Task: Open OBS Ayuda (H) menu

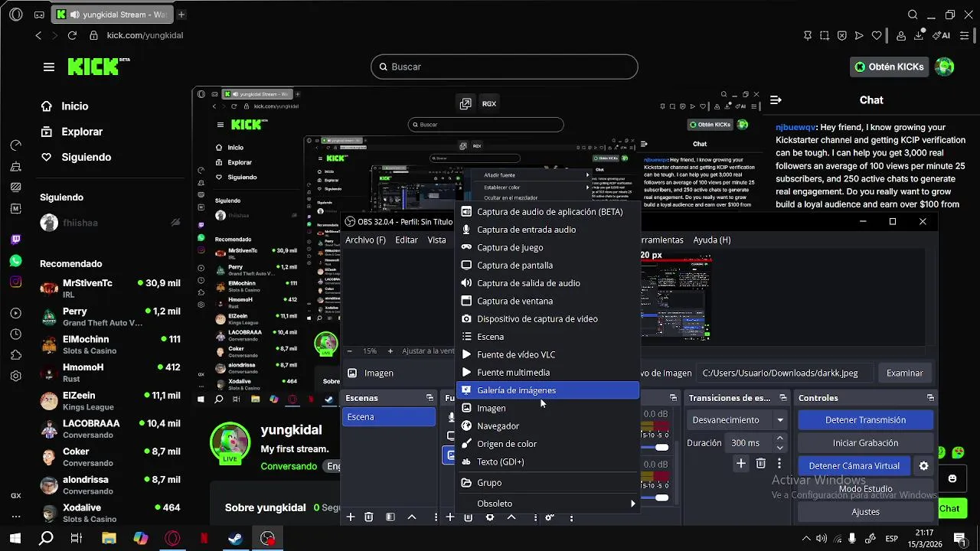Action: point(712,240)
